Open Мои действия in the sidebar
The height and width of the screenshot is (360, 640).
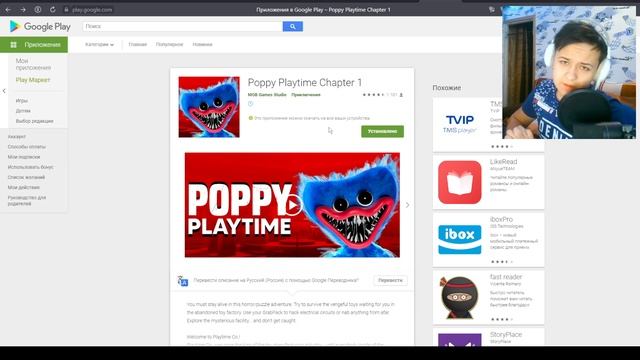[24, 187]
